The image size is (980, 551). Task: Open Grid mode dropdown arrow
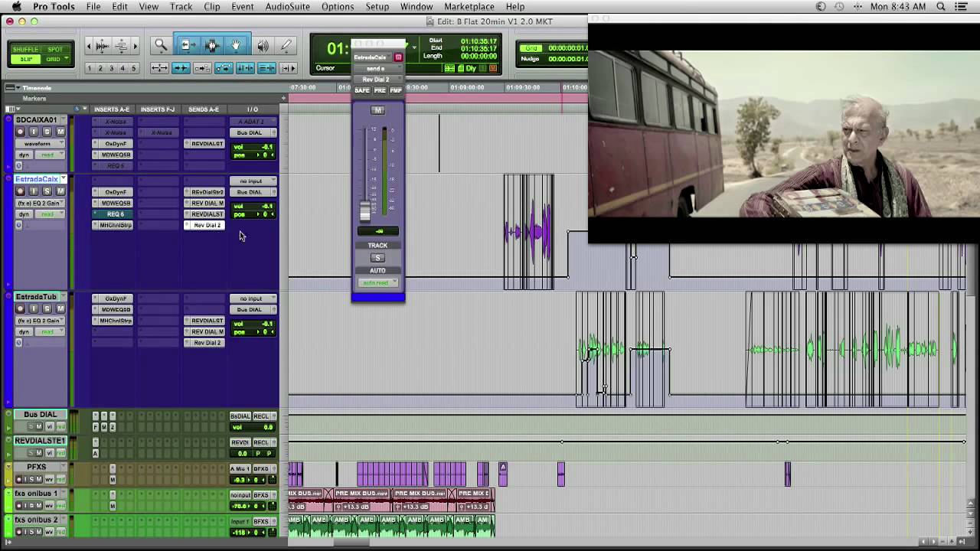[x=67, y=59]
